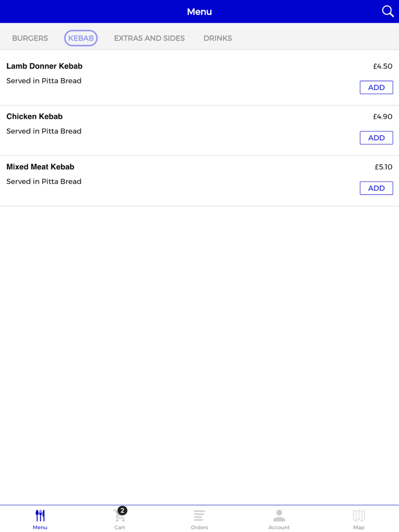Open Chicken Kebab item details
The image size is (399, 532).
(35, 117)
